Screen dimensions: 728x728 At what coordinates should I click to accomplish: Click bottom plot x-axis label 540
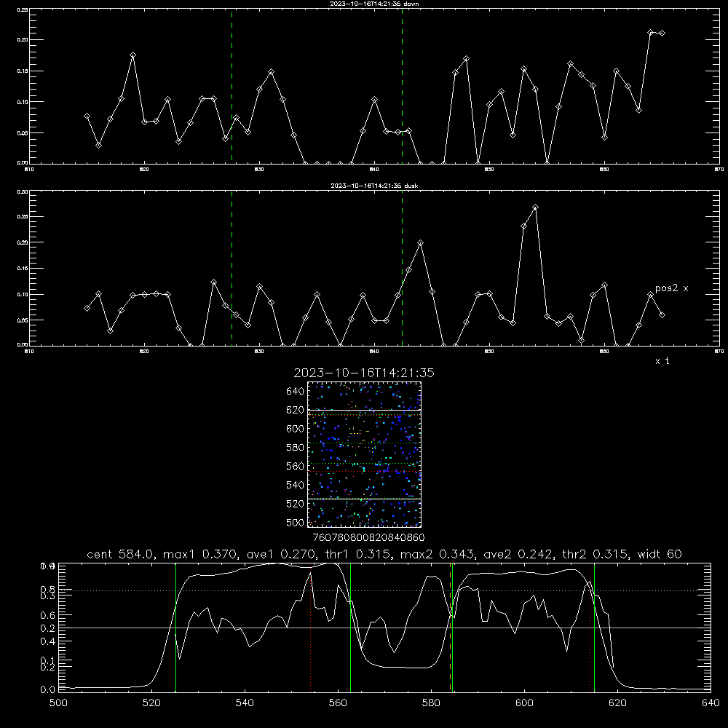[x=245, y=703]
